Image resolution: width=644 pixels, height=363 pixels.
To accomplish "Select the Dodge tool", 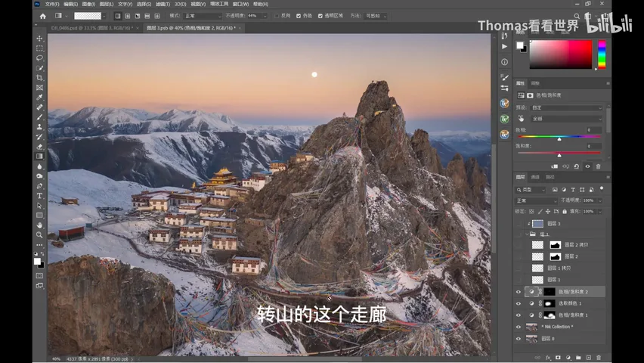I will point(39,176).
